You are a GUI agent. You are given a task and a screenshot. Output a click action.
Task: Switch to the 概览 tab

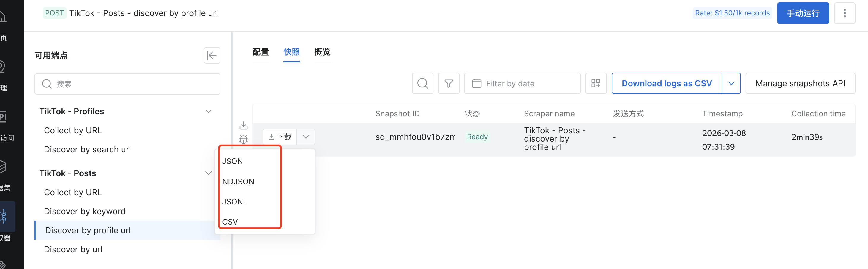pyautogui.click(x=322, y=52)
